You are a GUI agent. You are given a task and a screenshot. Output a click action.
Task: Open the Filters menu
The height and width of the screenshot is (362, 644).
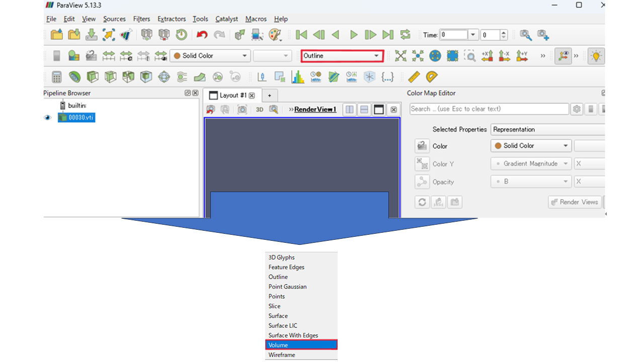141,19
